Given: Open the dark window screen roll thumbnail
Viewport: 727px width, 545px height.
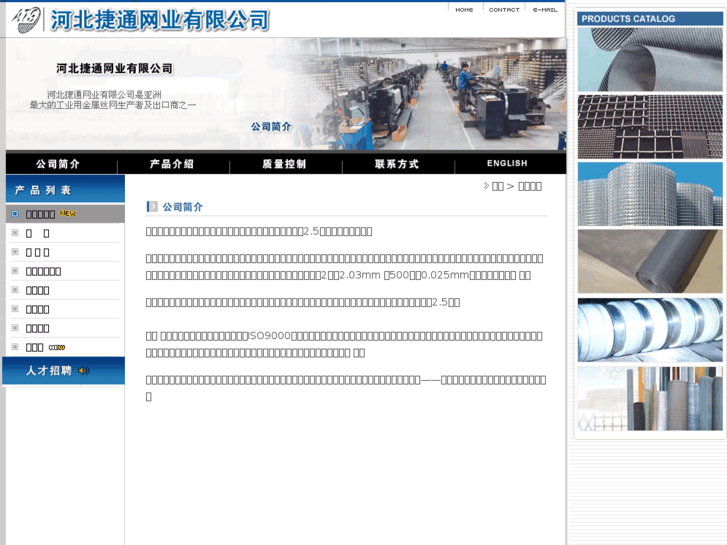Looking at the screenshot, I should (650, 261).
